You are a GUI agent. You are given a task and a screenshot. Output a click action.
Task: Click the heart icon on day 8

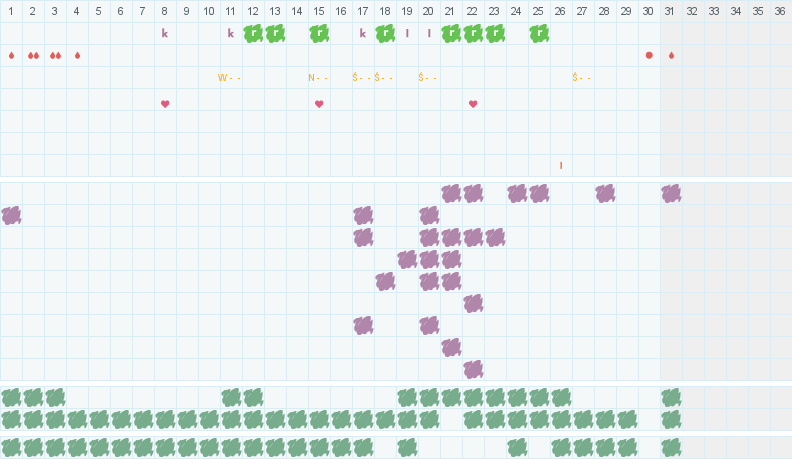coord(165,104)
